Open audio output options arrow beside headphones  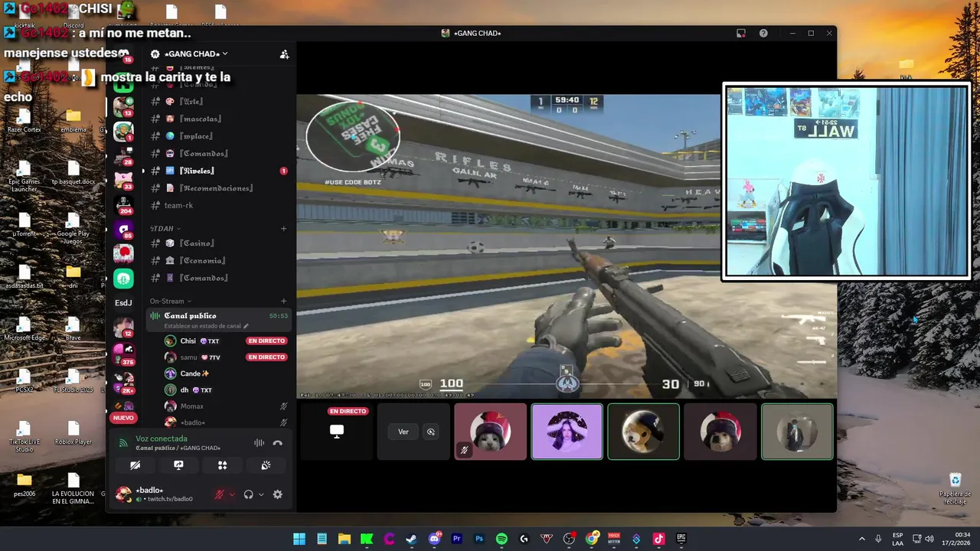(261, 494)
